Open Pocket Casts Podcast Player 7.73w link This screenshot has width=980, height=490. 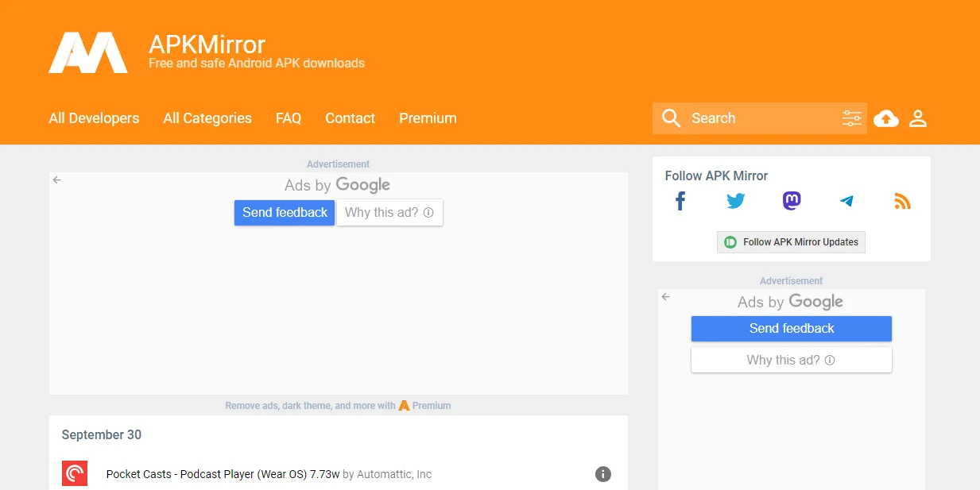click(223, 474)
